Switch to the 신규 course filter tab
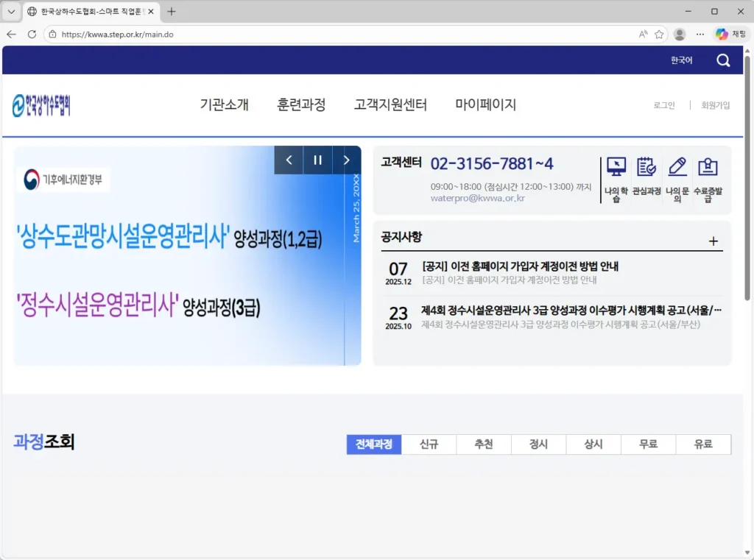754x560 pixels. tap(429, 444)
